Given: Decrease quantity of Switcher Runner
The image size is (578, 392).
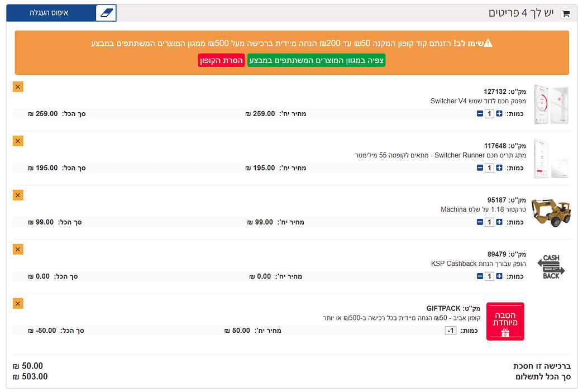Looking at the screenshot, I should (480, 168).
